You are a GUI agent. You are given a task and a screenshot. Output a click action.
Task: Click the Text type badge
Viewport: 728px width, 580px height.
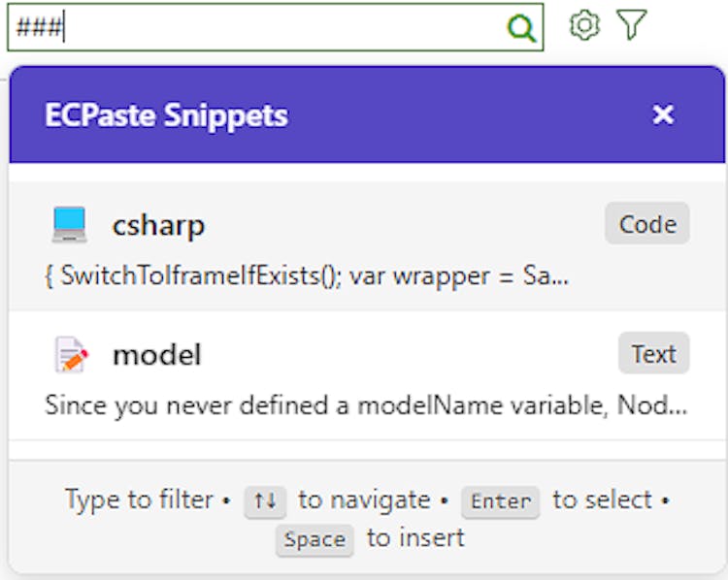[653, 353]
